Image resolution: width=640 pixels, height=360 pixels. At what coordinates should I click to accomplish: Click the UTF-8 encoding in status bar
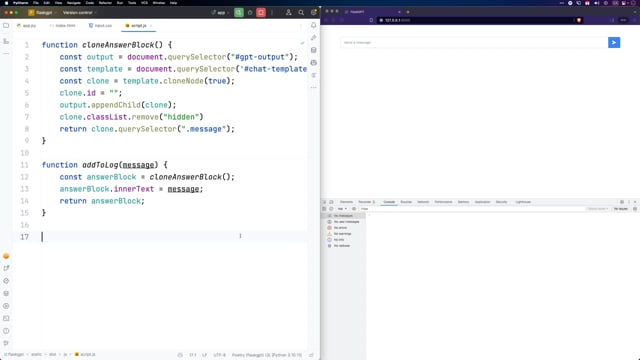point(219,355)
